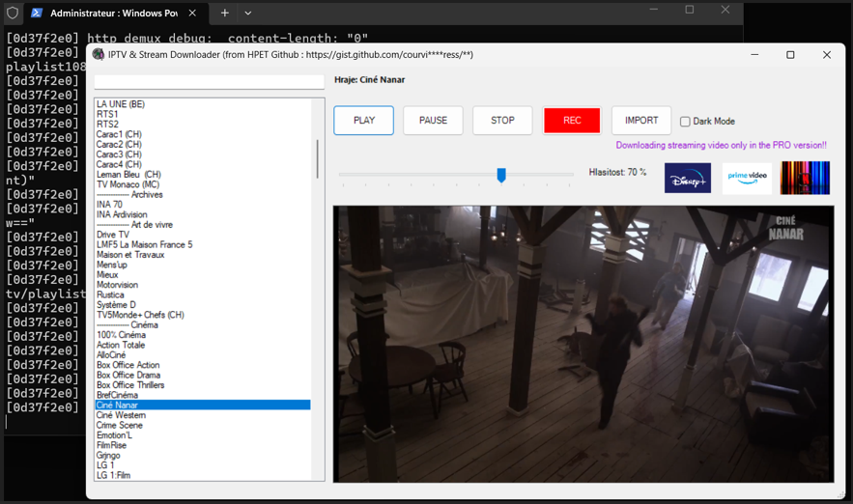853x504 pixels.
Task: Open a new tab in Windows Terminal
Action: point(225,13)
